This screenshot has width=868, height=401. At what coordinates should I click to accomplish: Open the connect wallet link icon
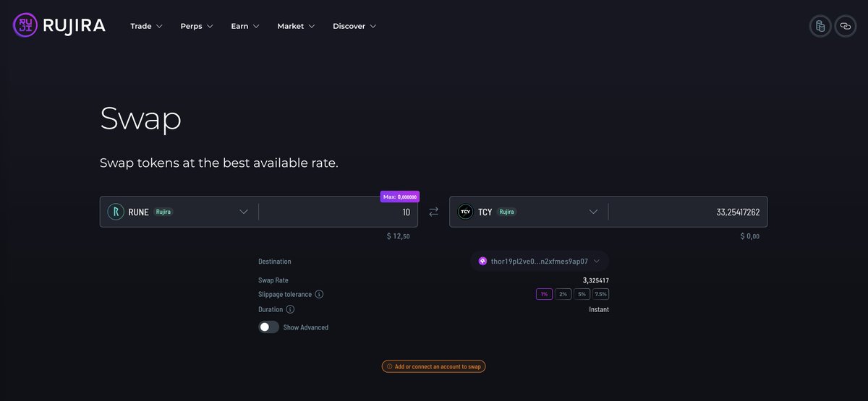pyautogui.click(x=845, y=26)
